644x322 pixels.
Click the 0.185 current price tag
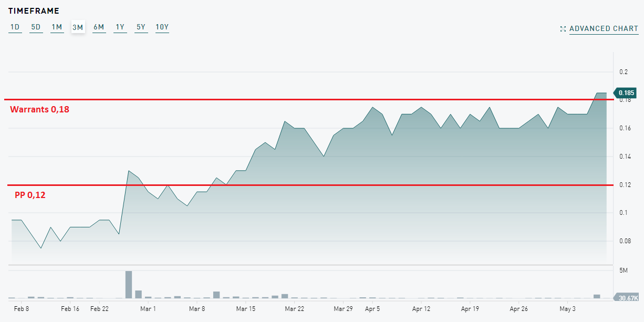tap(626, 93)
